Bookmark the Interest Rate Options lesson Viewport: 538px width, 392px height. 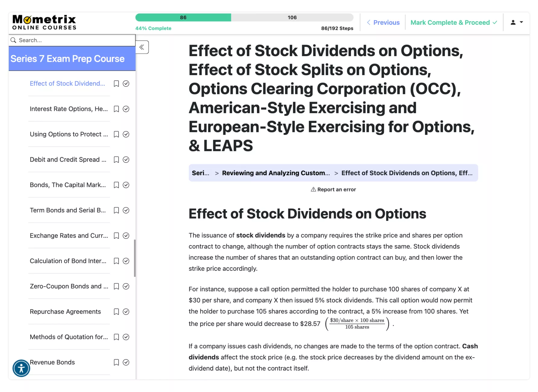(116, 109)
